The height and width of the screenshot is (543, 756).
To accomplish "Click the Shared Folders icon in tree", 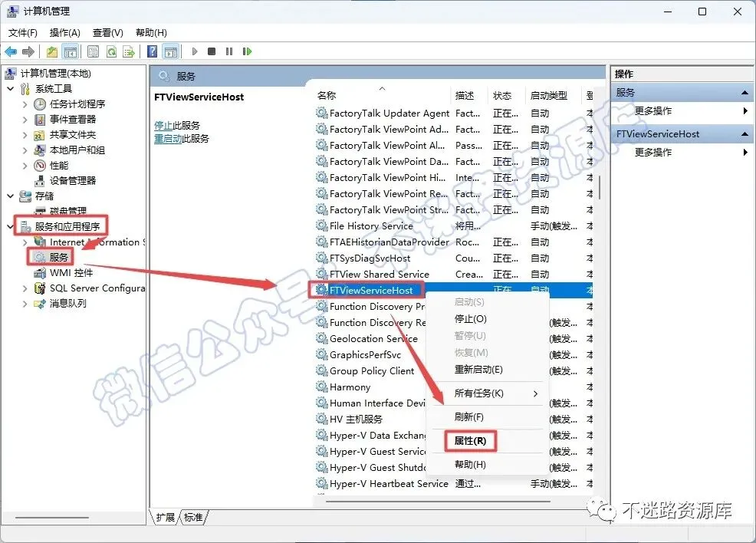I will (x=40, y=135).
